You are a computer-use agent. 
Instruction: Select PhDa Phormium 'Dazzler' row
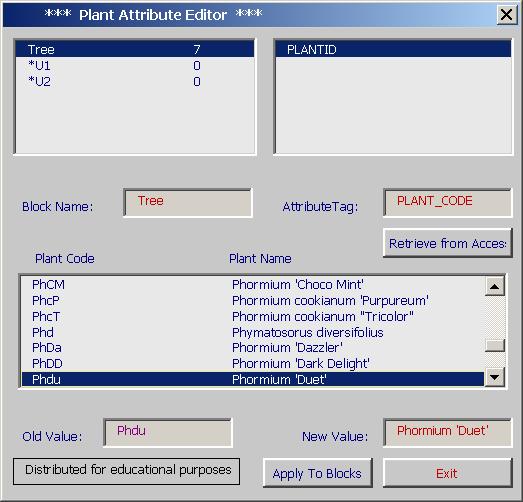pos(252,348)
